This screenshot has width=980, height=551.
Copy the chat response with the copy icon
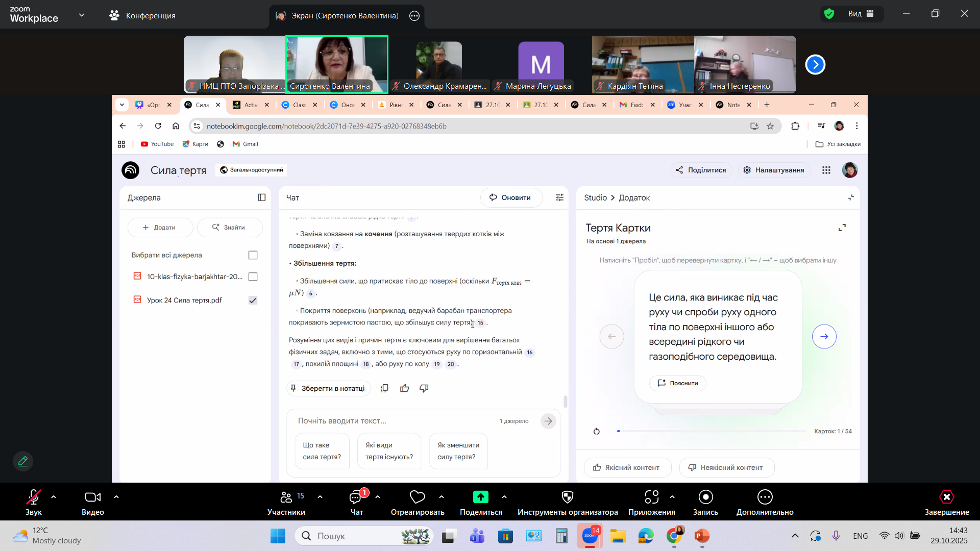pos(385,388)
